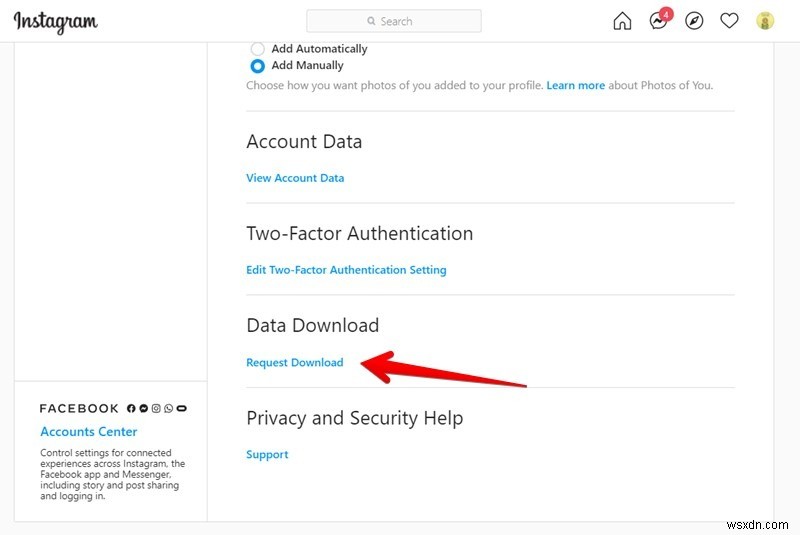Click the WhatsApp icon beside Facebook
The image size is (800, 535).
point(168,408)
